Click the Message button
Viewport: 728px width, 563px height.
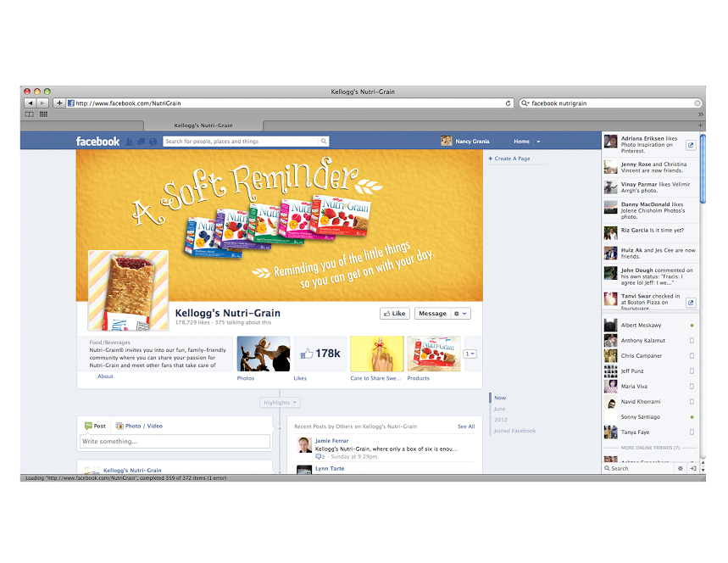coord(432,314)
